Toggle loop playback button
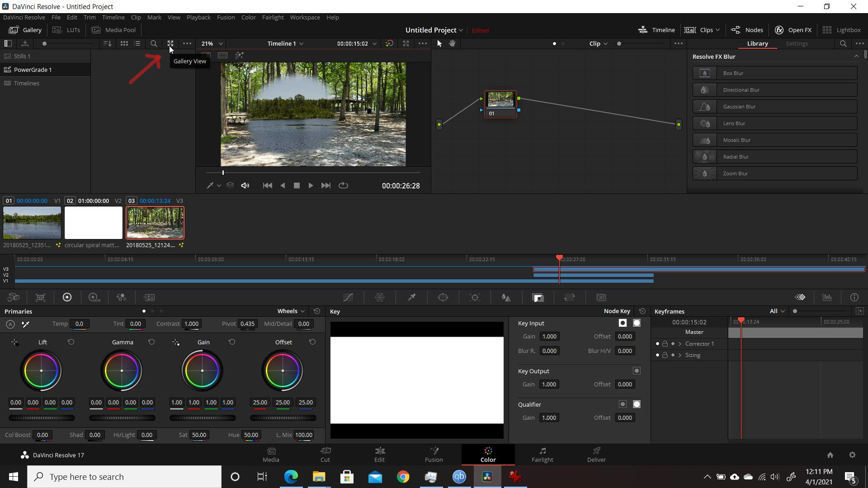868x488 pixels. point(343,186)
